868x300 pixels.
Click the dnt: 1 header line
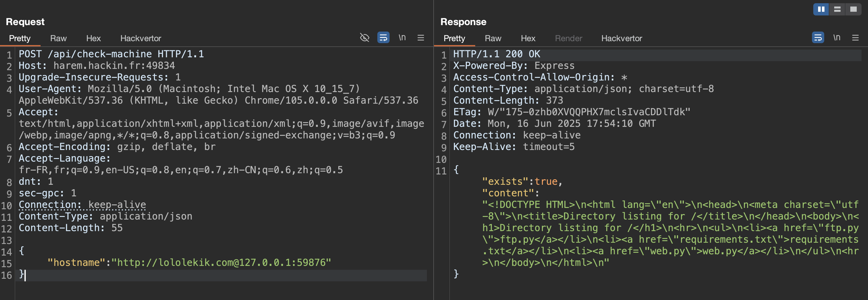[x=36, y=182]
